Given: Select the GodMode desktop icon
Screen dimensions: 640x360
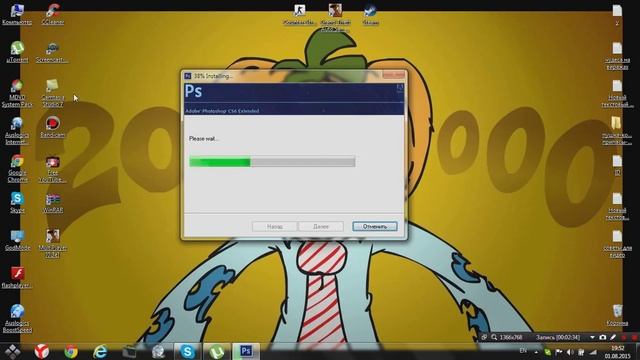Looking at the screenshot, I should click(x=17, y=240).
